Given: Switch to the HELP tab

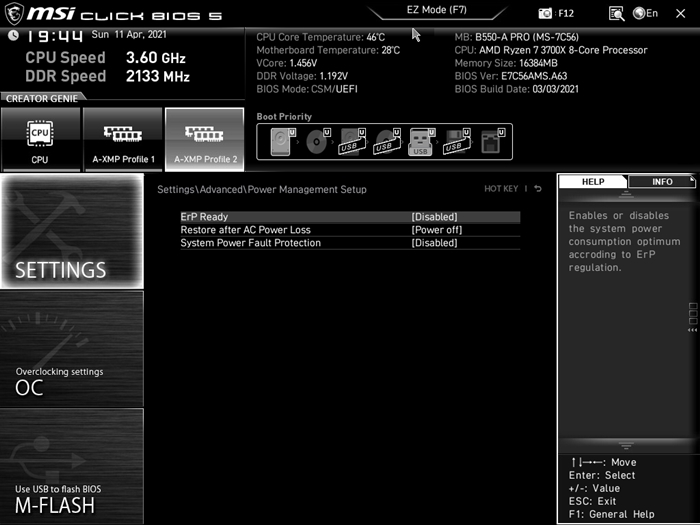Looking at the screenshot, I should pos(593,182).
